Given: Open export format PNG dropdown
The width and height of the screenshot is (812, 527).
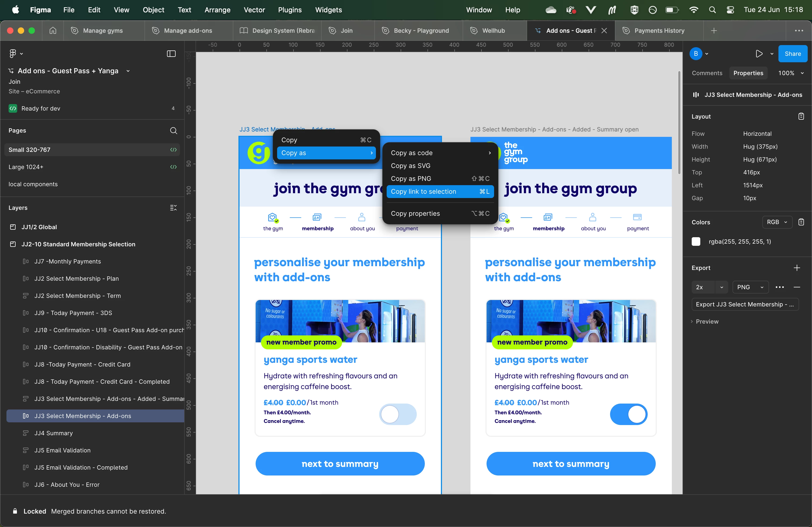Looking at the screenshot, I should pyautogui.click(x=750, y=287).
